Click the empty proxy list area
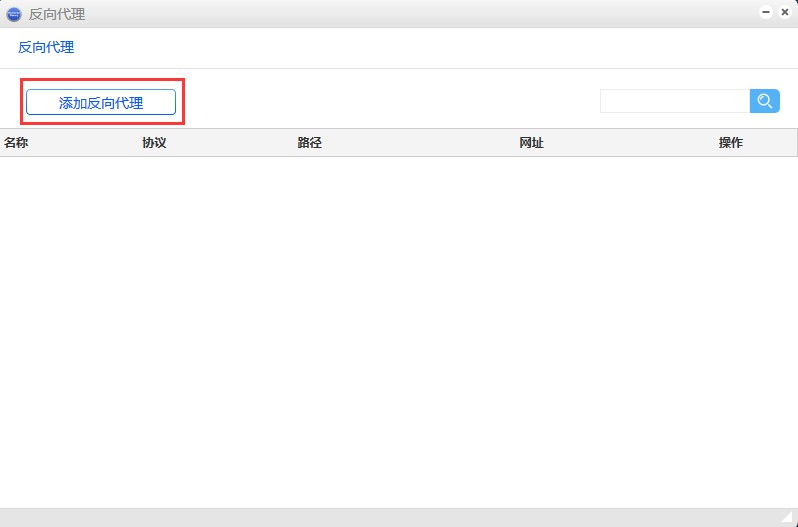This screenshot has width=798, height=527. [400, 330]
